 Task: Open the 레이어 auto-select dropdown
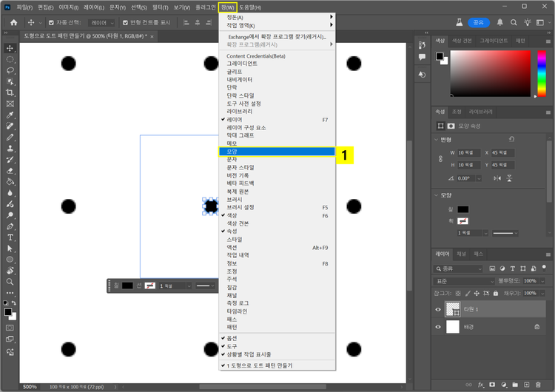point(101,23)
